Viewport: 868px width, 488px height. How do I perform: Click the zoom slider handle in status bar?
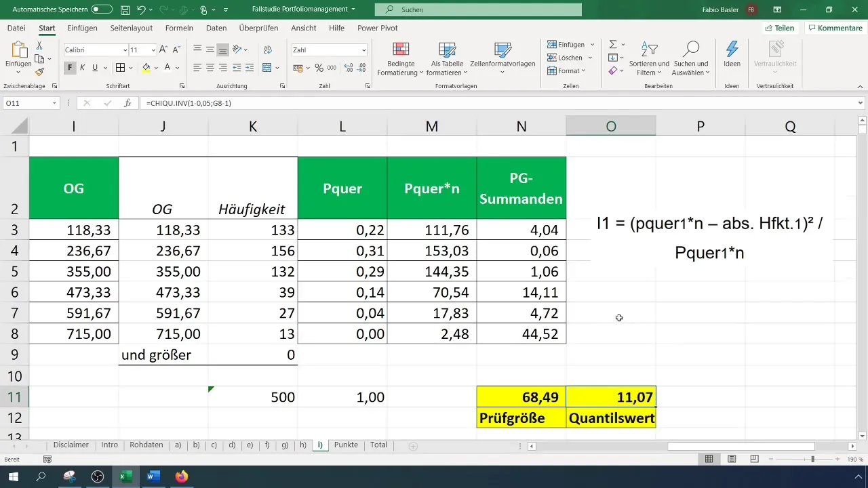point(812,459)
